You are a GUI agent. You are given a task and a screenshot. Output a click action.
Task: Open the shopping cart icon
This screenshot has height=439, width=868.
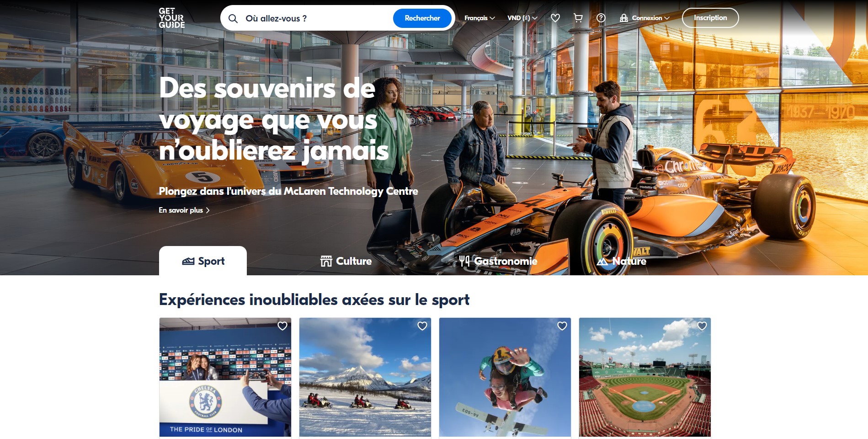coord(578,18)
